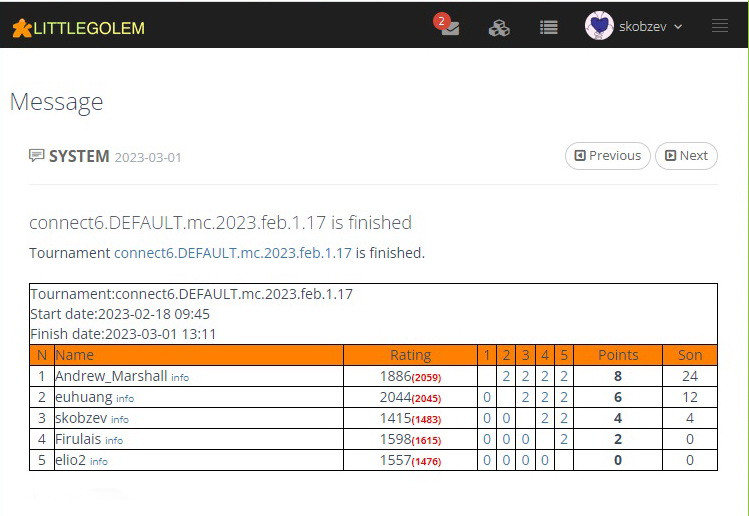This screenshot has width=749, height=516.
Task: Go to the Previous message
Action: click(607, 156)
